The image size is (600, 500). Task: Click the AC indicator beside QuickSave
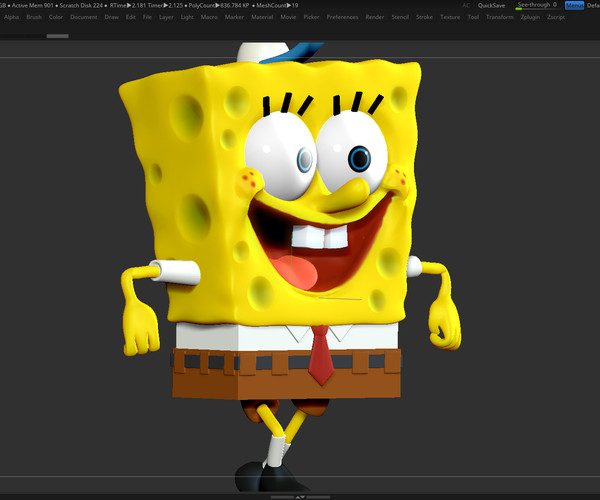pos(466,5)
